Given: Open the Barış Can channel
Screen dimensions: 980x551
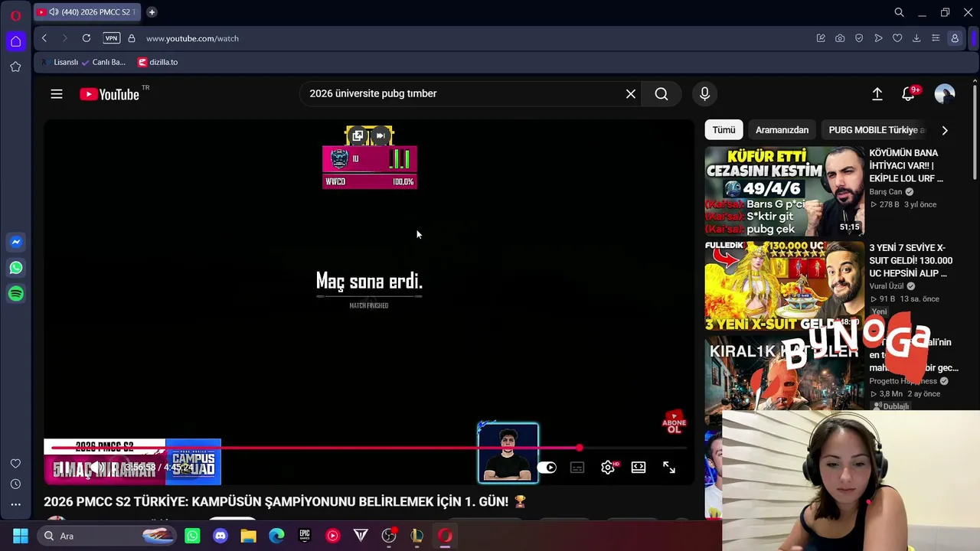Looking at the screenshot, I should (885, 192).
